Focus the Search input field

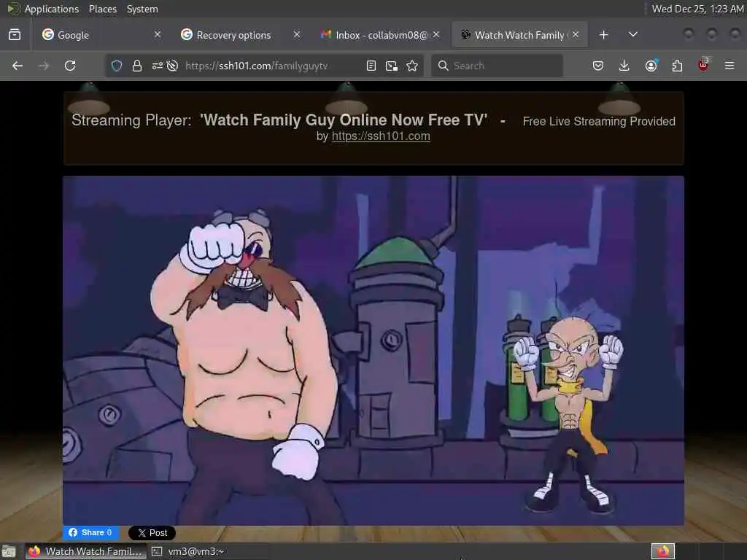click(497, 66)
